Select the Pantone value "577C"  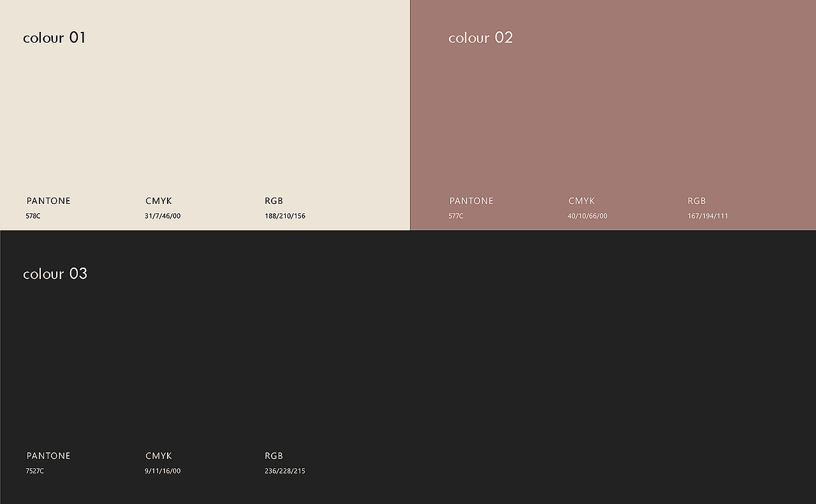(456, 216)
